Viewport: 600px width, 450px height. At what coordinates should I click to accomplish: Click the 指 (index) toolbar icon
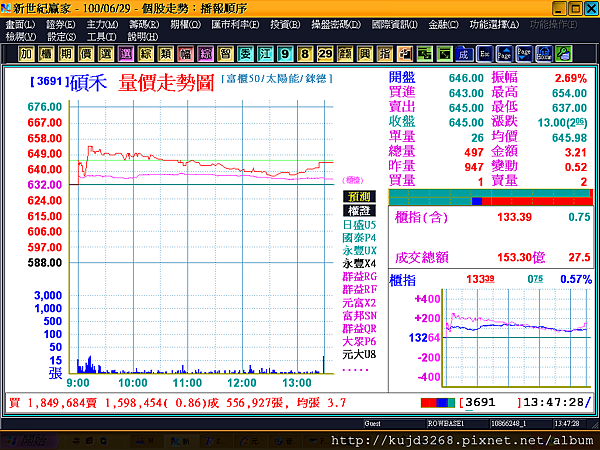coord(385,54)
